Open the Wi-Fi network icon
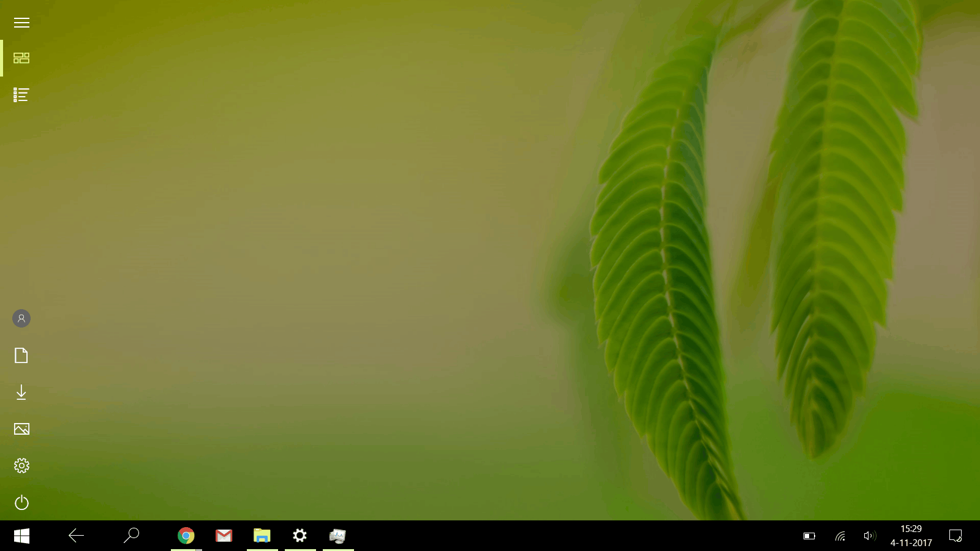The width and height of the screenshot is (980, 551). (x=840, y=536)
